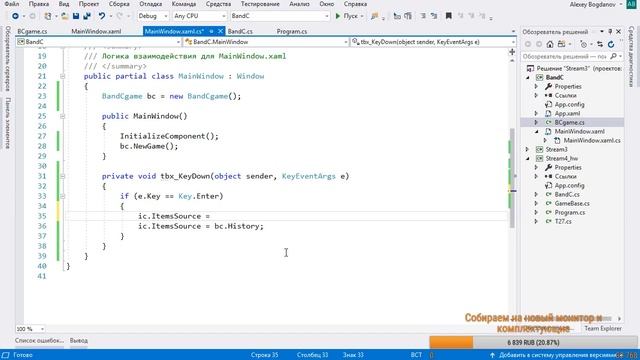Screen dimensions: 640x360
Task: Click the pending changes filter clock icon
Action: (x=584, y=44)
